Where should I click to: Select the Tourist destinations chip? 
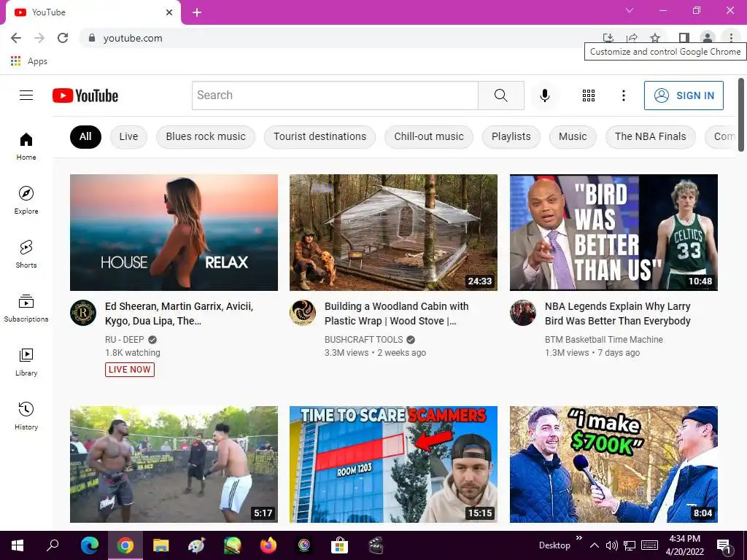click(320, 136)
